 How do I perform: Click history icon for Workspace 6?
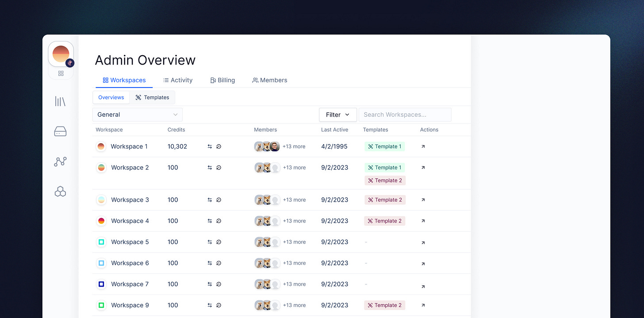click(x=218, y=263)
